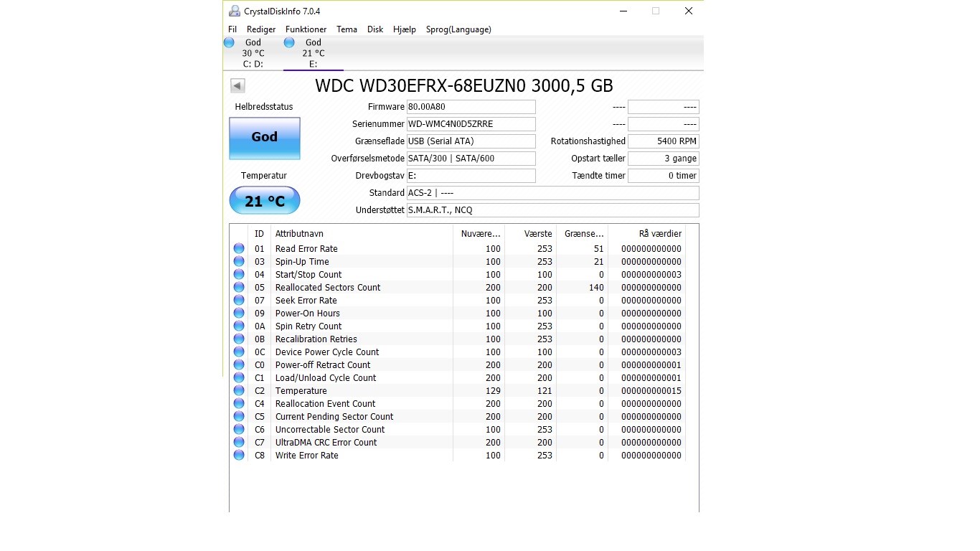This screenshot has height=551, width=980.
Task: Open the Rediger menu
Action: (x=261, y=29)
